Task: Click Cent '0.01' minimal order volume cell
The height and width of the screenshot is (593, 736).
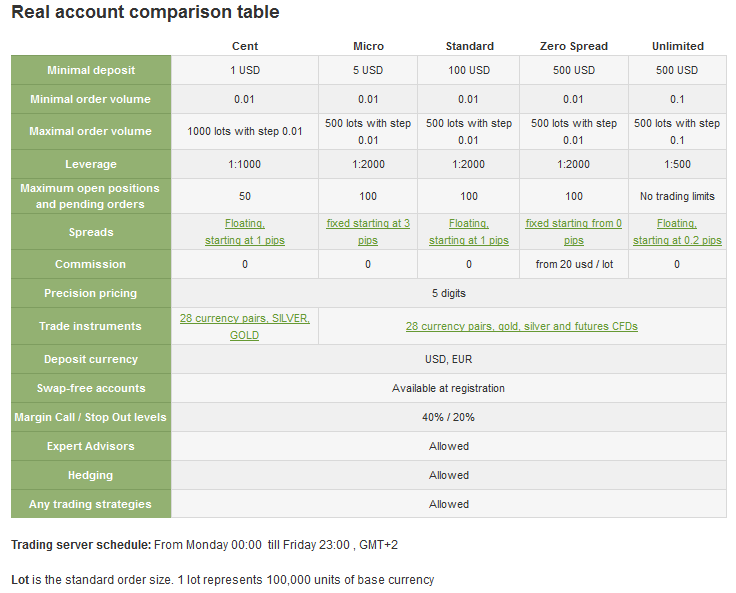Action: coord(245,99)
